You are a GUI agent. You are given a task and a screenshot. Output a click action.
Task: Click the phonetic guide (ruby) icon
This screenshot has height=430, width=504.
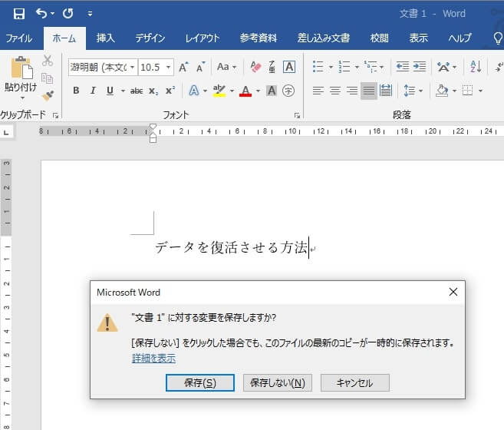pyautogui.click(x=272, y=67)
